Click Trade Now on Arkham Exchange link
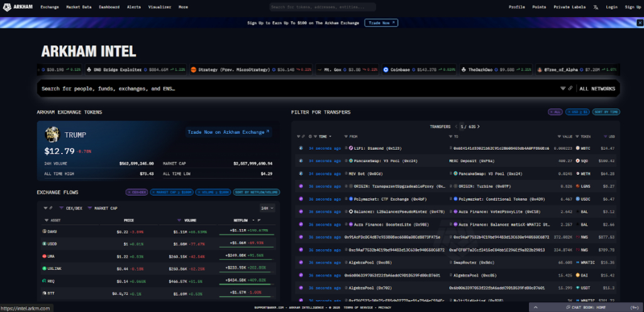The height and width of the screenshot is (312, 644). pyautogui.click(x=228, y=132)
